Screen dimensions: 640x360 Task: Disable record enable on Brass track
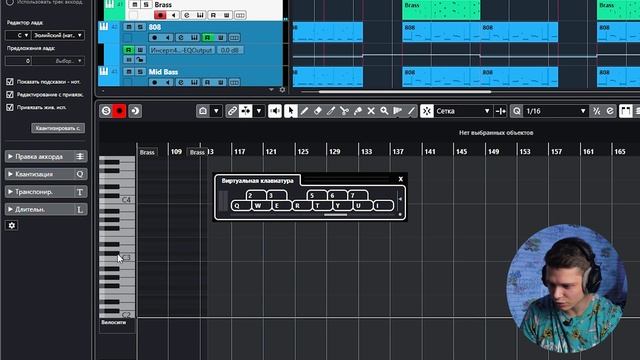(160, 15)
